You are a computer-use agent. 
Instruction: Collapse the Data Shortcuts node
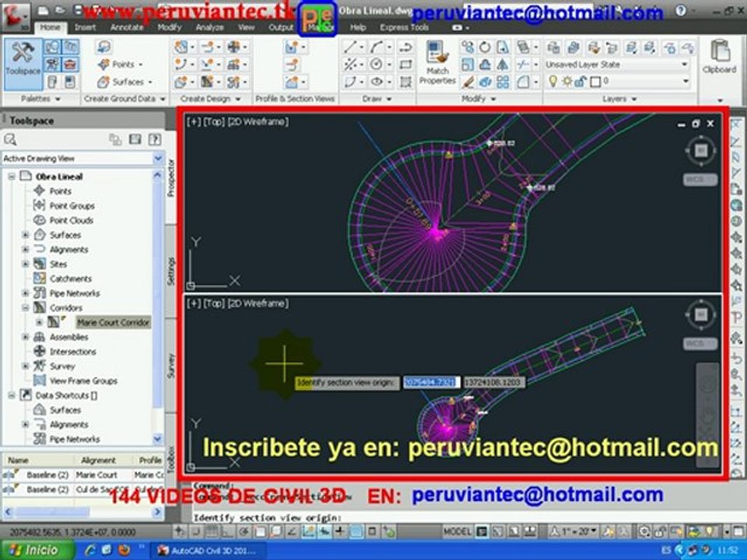tap(12, 395)
